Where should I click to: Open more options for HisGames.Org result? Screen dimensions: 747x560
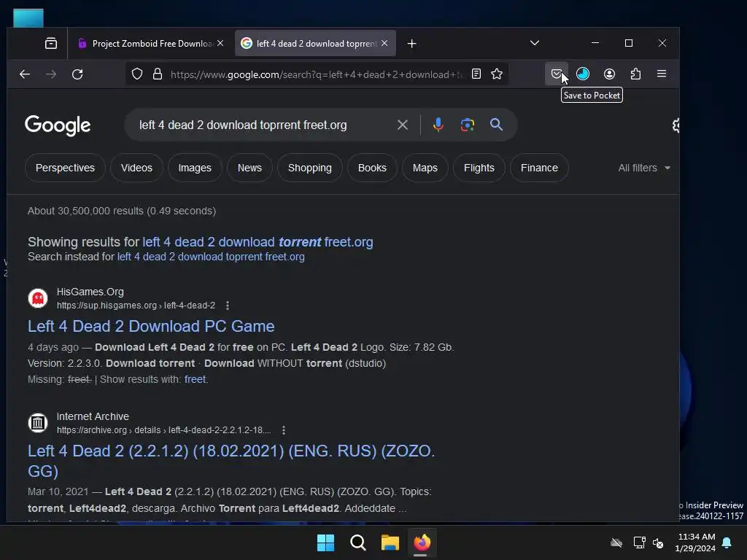point(228,306)
